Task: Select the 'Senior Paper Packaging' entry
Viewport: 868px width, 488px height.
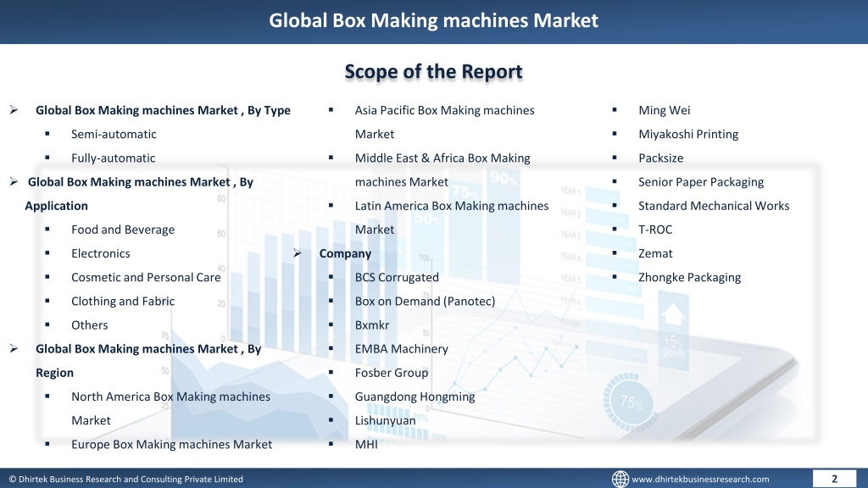Action: click(701, 181)
